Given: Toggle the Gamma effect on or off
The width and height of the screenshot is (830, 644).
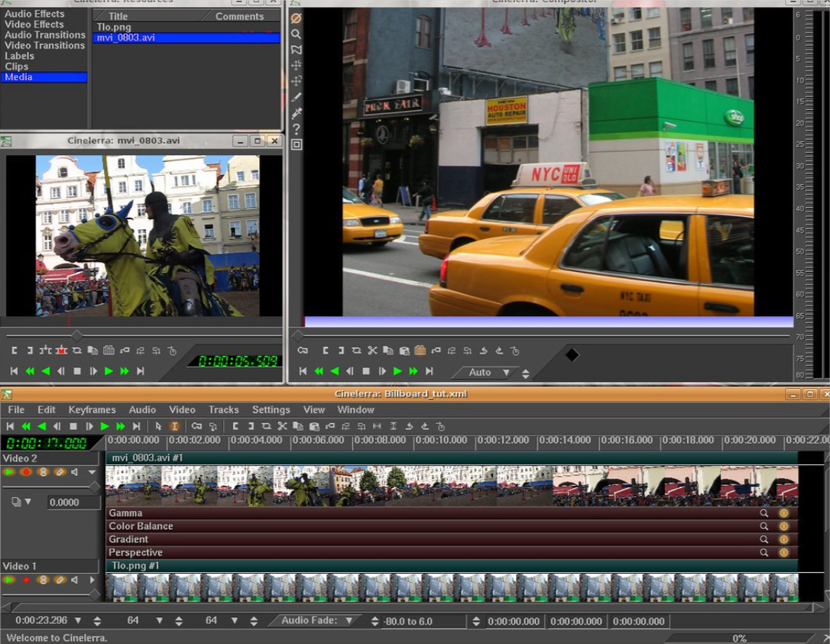Looking at the screenshot, I should 783,513.
